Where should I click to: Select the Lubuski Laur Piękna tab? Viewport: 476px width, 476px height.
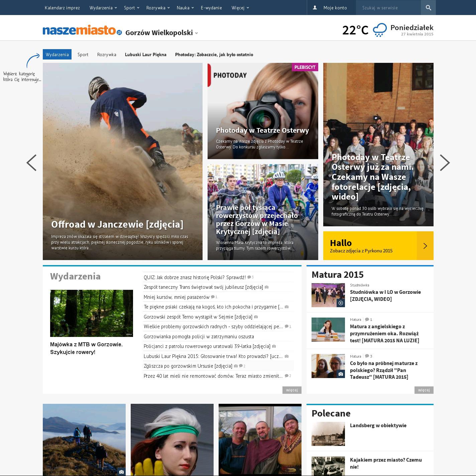click(146, 54)
